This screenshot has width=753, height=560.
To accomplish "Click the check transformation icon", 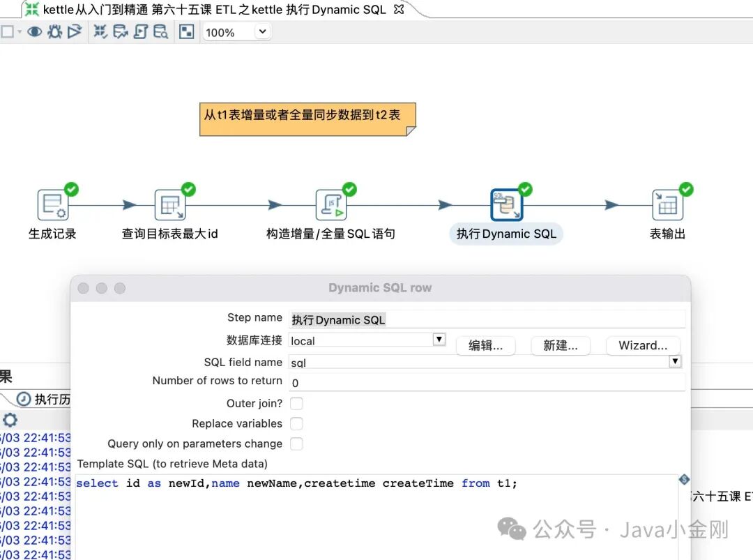I will pos(101,31).
